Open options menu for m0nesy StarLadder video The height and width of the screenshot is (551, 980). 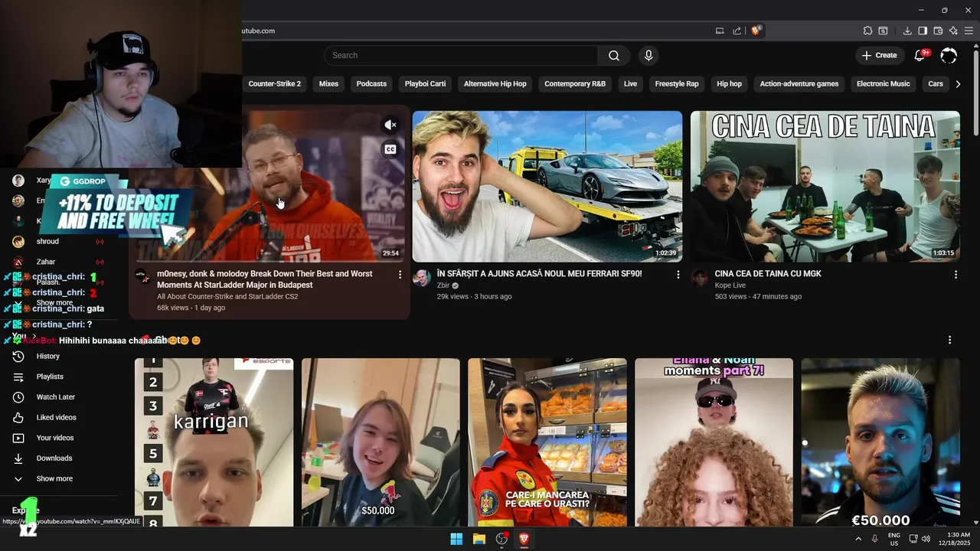point(400,274)
